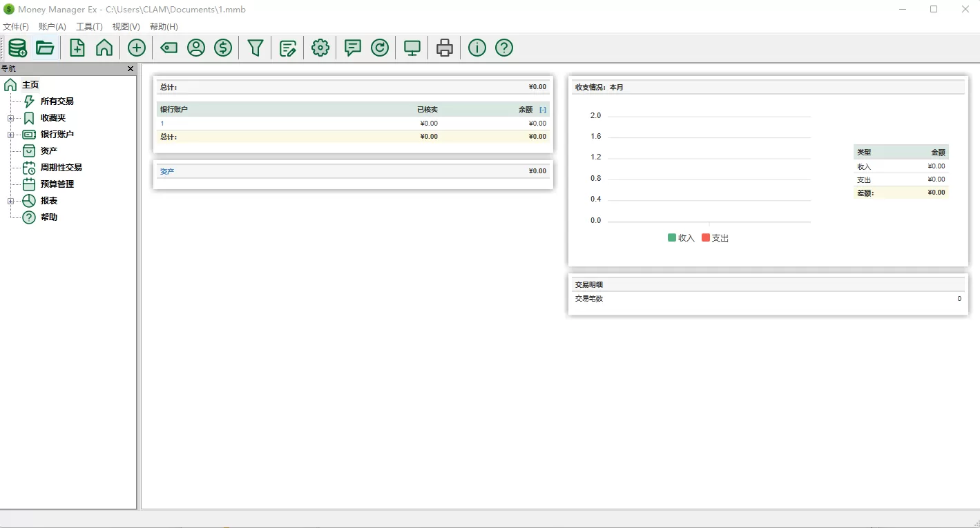Refresh data with the circular arrow icon
The height and width of the screenshot is (528, 980).
(380, 48)
